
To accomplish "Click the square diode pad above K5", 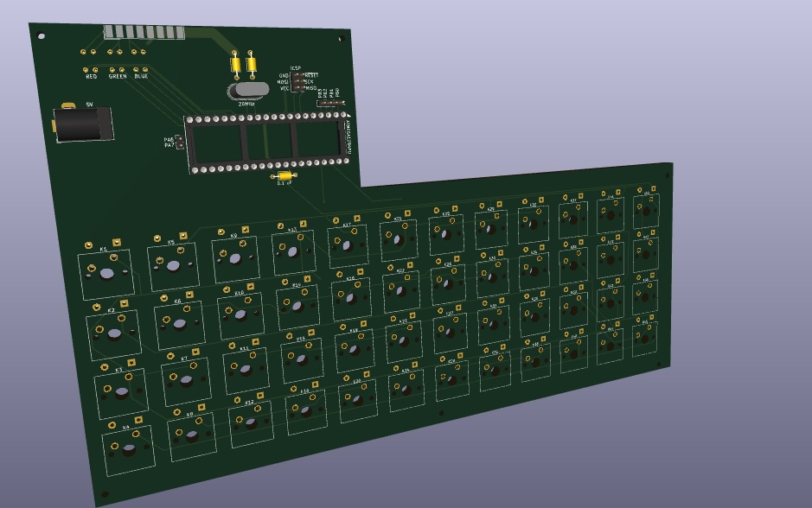I will pos(183,235).
